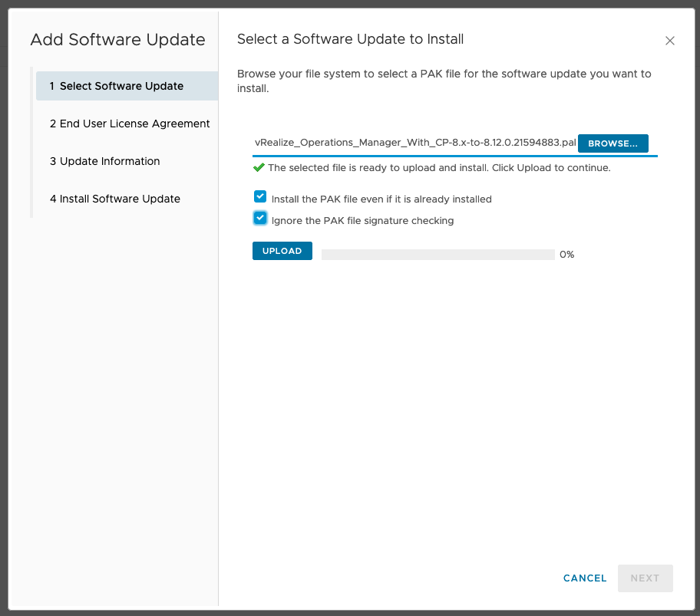
Task: Click the green success checkmark icon
Action: (259, 167)
